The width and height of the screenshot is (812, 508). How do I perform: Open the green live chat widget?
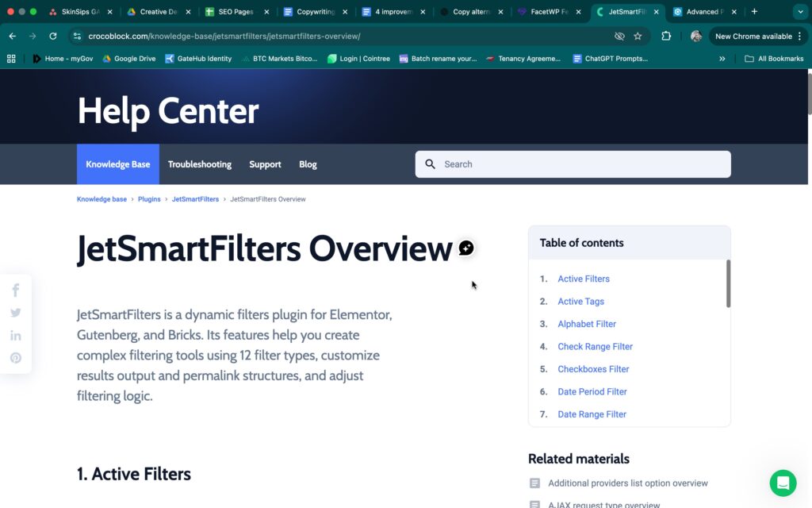783,483
